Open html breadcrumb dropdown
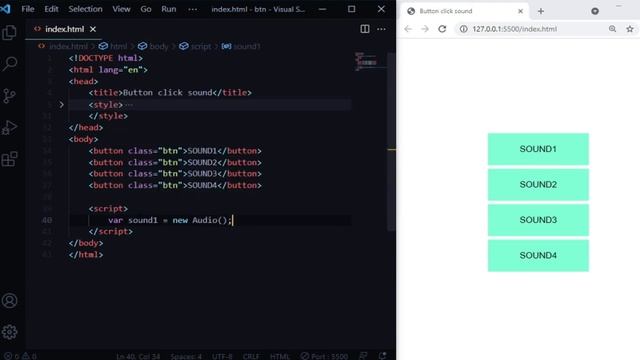 tap(113, 46)
